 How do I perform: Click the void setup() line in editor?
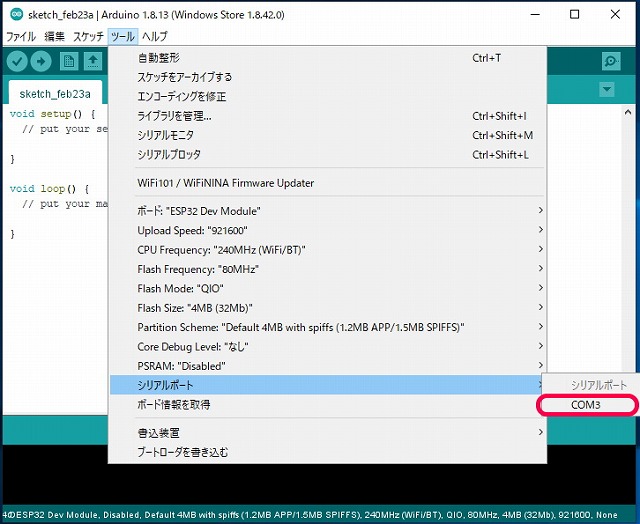[x=52, y=114]
